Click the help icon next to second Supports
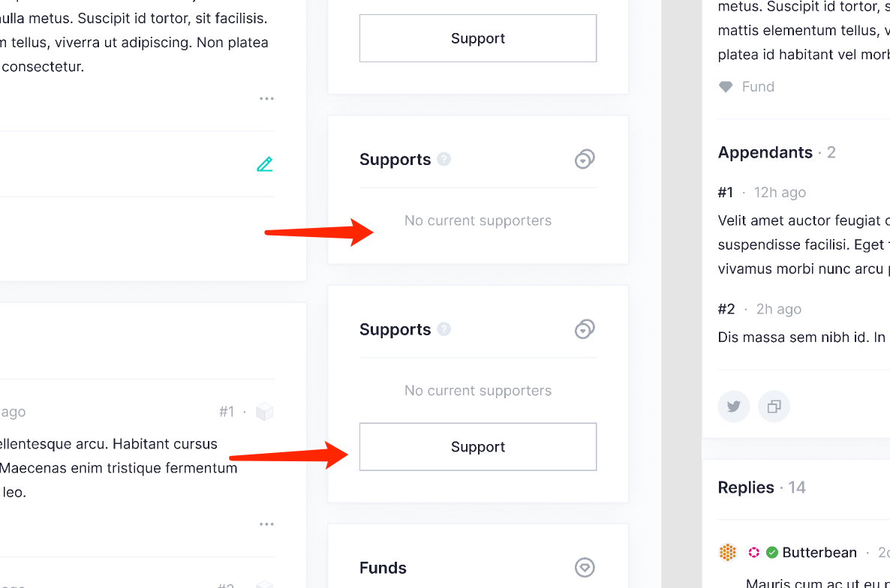The height and width of the screenshot is (588, 890). point(444,329)
